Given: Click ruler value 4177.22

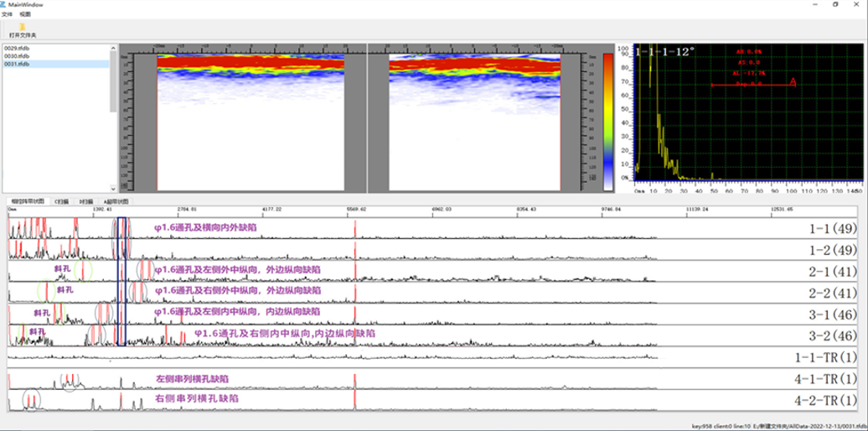Looking at the screenshot, I should (271, 210).
